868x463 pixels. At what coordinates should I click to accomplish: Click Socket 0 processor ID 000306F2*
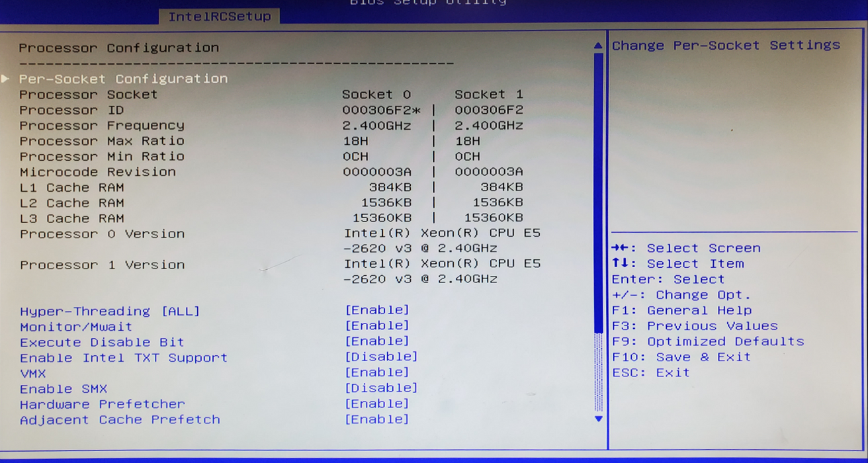point(382,110)
